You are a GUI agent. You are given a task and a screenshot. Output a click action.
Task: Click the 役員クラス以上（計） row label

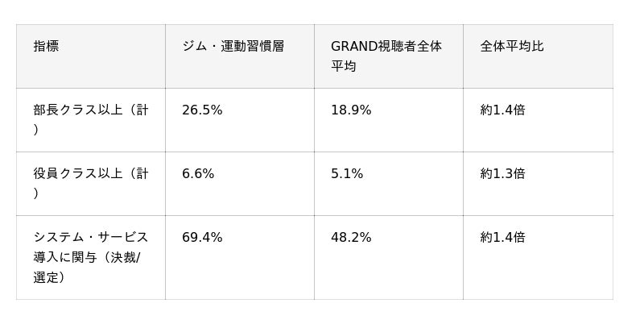coord(91,184)
